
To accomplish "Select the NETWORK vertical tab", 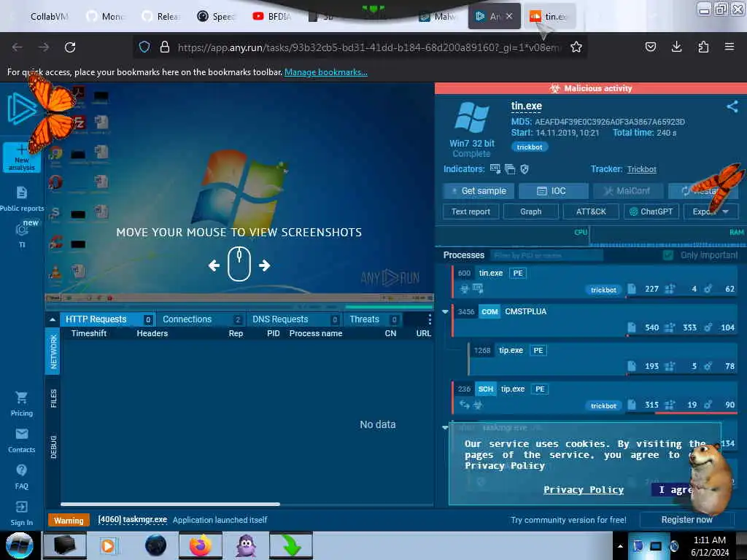I will [53, 351].
